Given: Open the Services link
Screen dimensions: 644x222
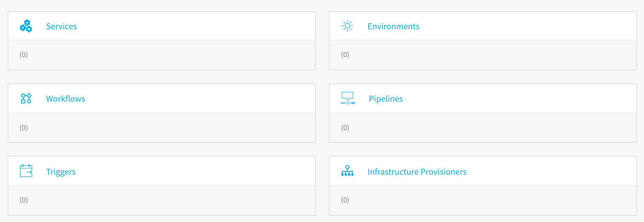Looking at the screenshot, I should click(62, 26).
